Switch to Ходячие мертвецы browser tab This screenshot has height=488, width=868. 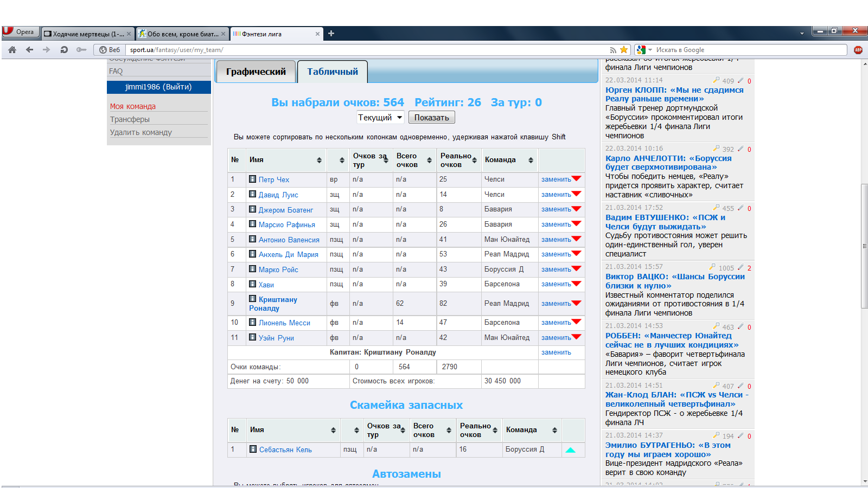tap(88, 34)
